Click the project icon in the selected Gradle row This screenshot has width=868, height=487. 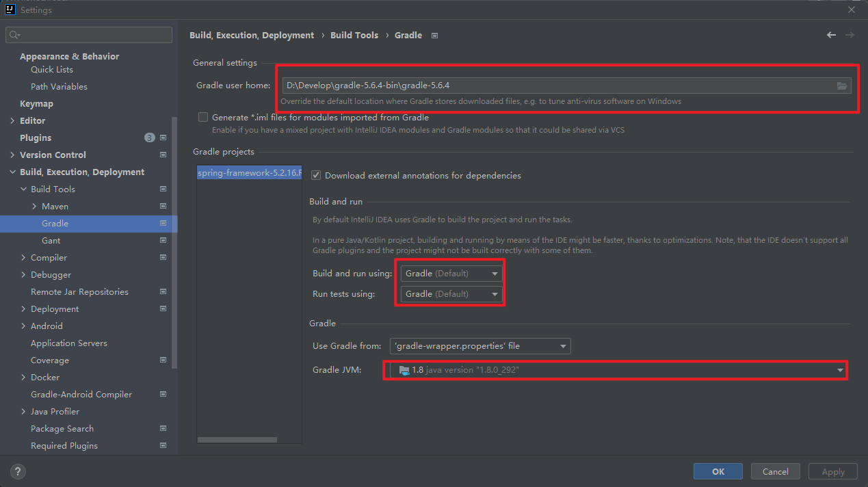(163, 223)
